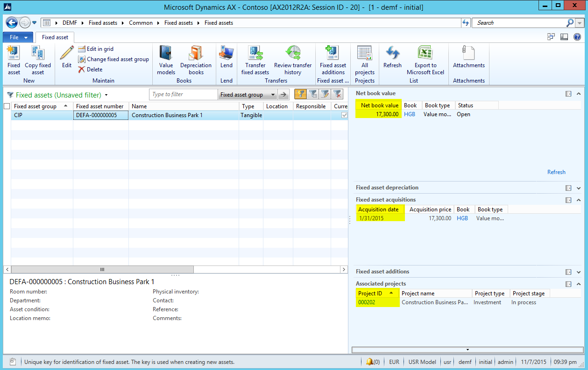Open project ID 000202 link
This screenshot has height=370, width=588.
(x=366, y=302)
